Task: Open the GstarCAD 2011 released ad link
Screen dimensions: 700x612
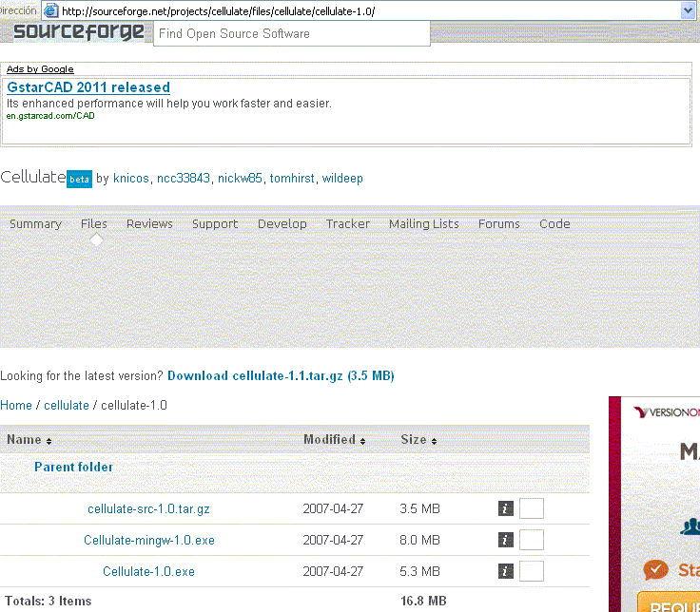Action: 88,87
